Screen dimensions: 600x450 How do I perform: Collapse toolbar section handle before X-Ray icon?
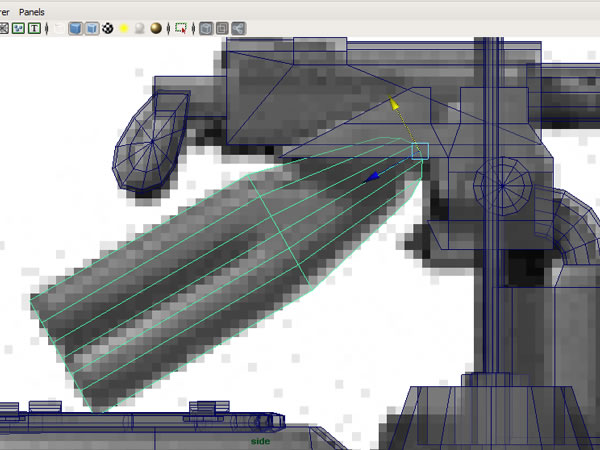[x=193, y=28]
